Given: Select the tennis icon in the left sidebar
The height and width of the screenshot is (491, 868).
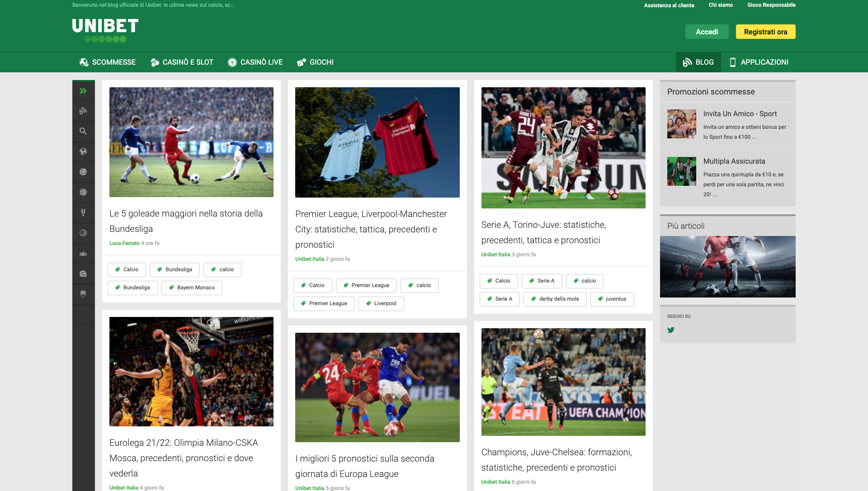Looking at the screenshot, I should (84, 172).
